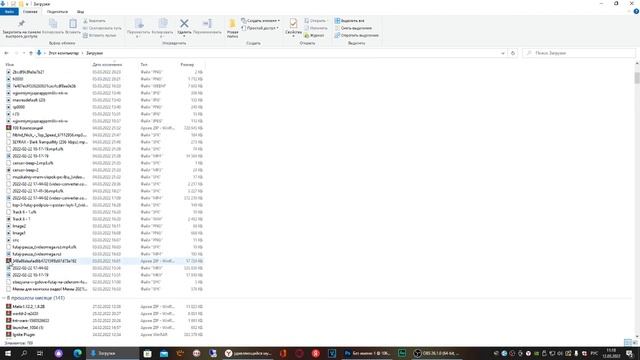Open the Файл menu tab
This screenshot has height=360, width=640.
click(9, 11)
